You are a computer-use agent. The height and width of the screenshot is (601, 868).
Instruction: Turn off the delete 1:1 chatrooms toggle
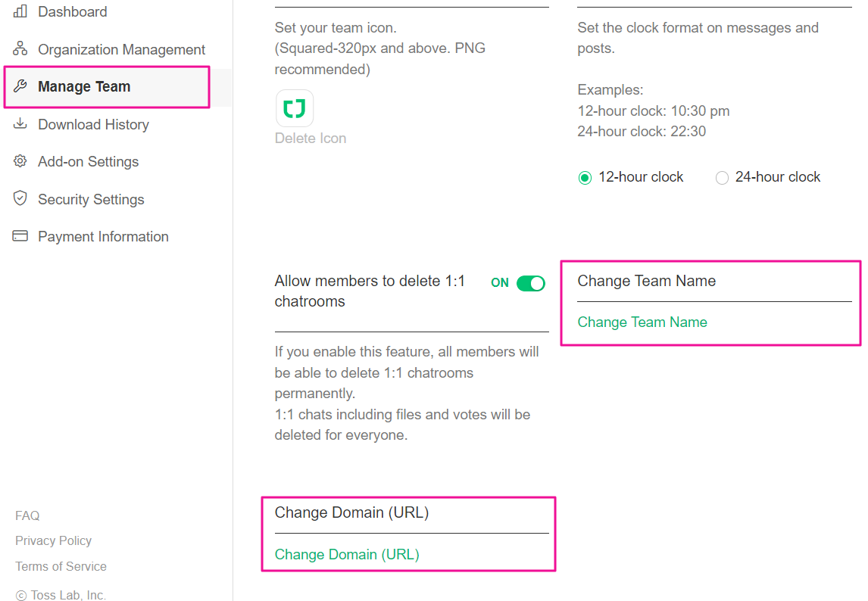coord(530,283)
